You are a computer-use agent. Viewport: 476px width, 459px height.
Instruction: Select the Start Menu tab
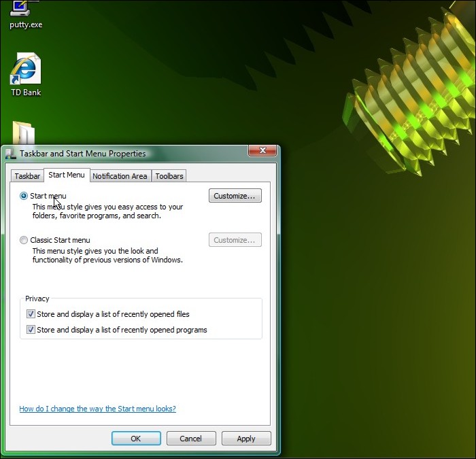point(67,175)
